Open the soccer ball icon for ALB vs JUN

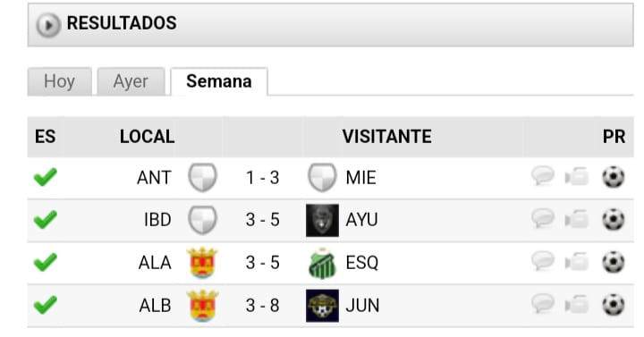[x=614, y=305]
